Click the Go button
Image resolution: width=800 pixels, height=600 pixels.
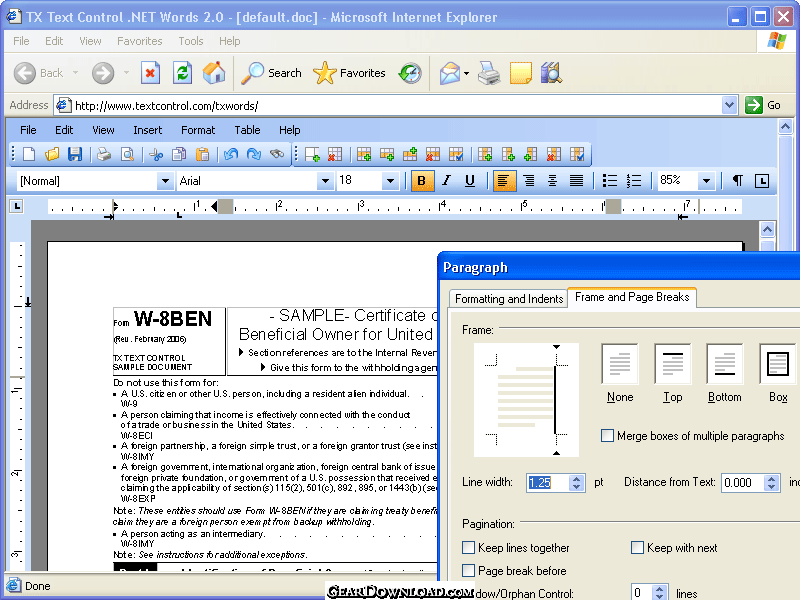(763, 105)
